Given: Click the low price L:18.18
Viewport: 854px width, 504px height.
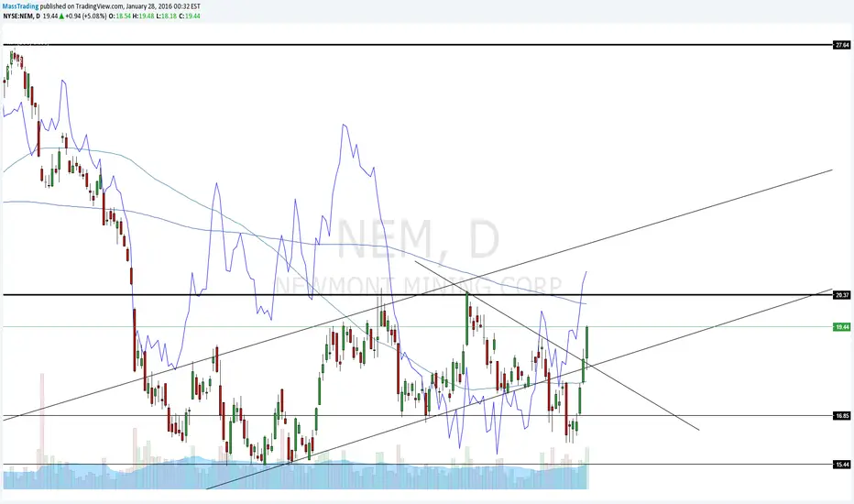Looking at the screenshot, I should coord(166,16).
